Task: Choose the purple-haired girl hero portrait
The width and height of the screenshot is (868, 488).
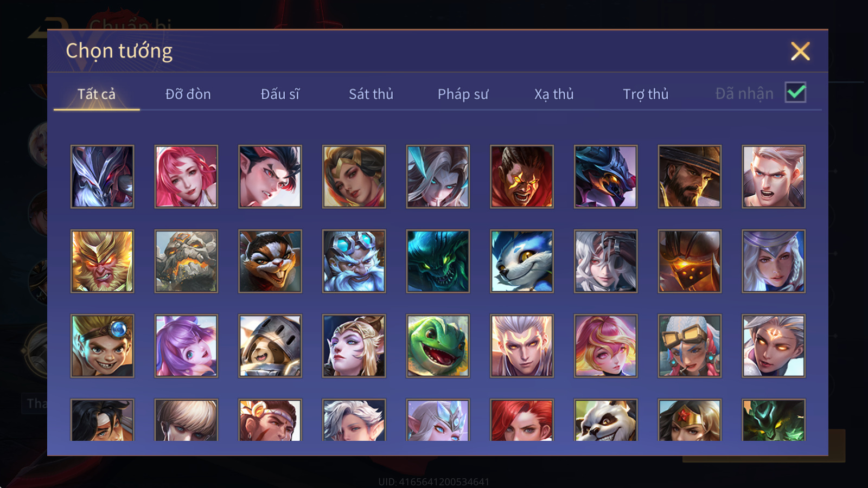Action: click(186, 345)
